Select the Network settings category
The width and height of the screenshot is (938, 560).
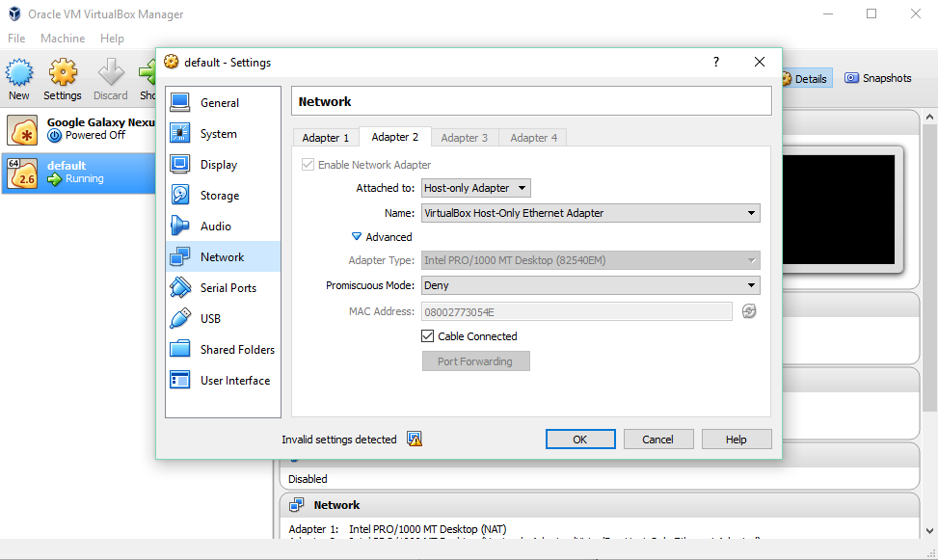tap(223, 257)
